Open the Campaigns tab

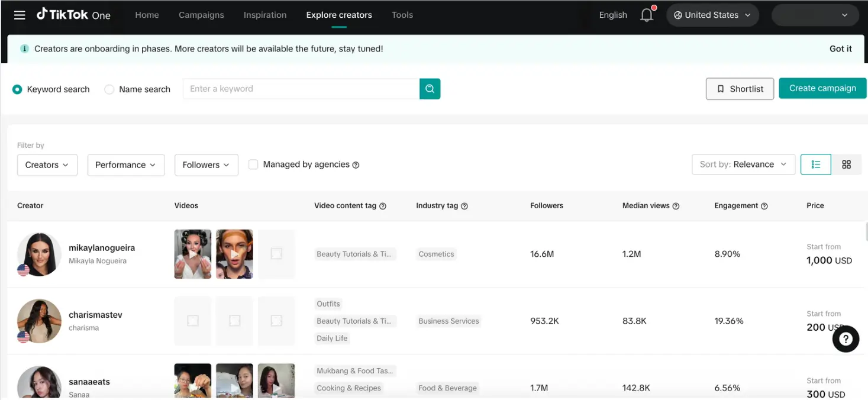(x=201, y=15)
